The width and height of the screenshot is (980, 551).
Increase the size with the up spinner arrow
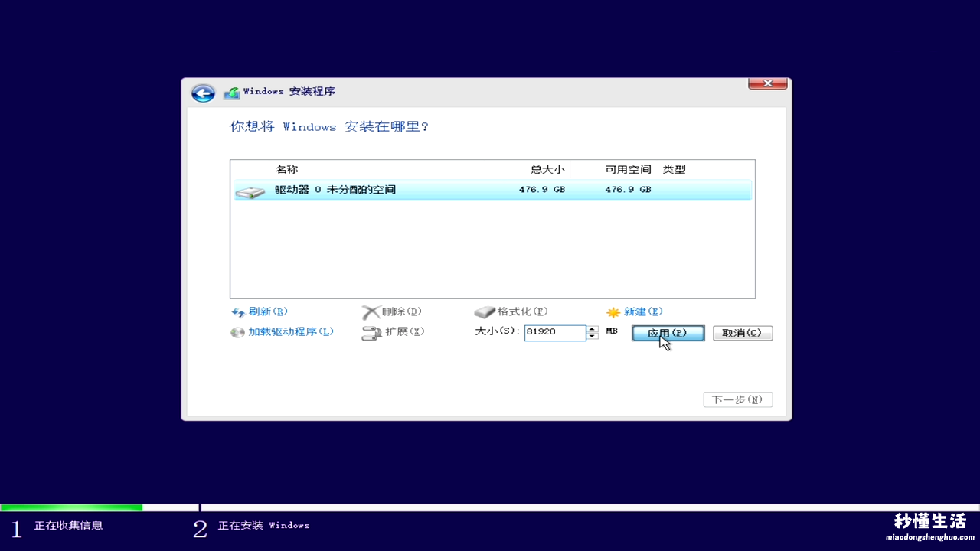click(x=593, y=329)
